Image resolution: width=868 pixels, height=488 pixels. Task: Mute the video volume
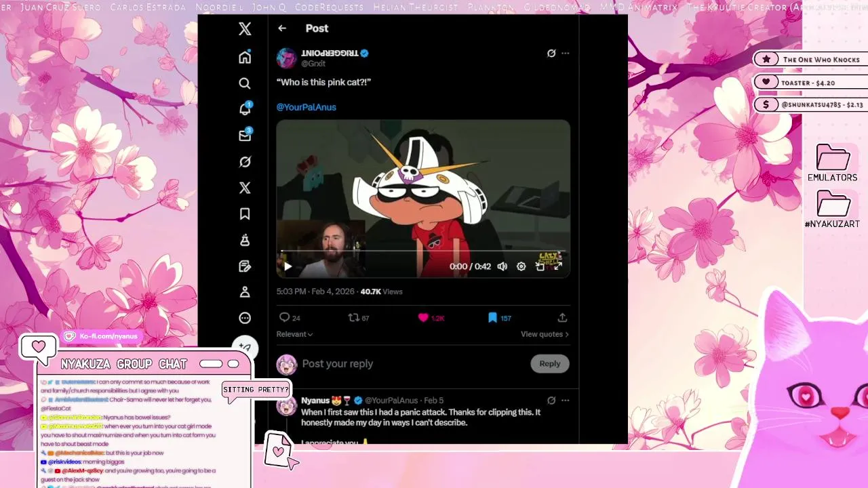502,266
